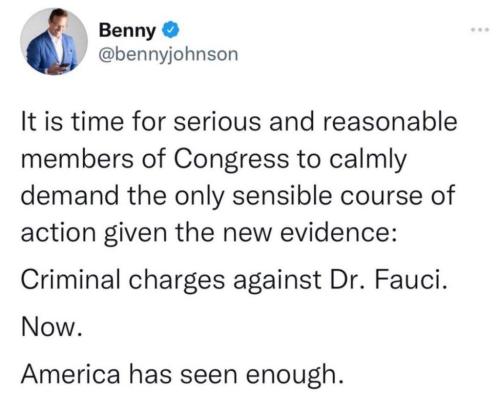Viewport: 500px width, 412px height.
Task: Click the display name Benny
Action: (x=127, y=31)
